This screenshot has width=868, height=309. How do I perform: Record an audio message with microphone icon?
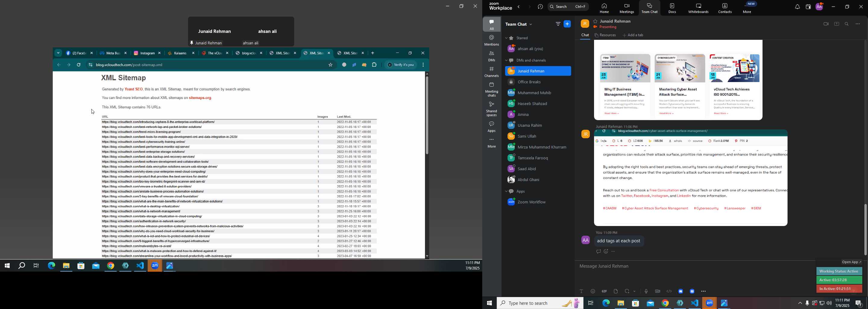(x=646, y=291)
